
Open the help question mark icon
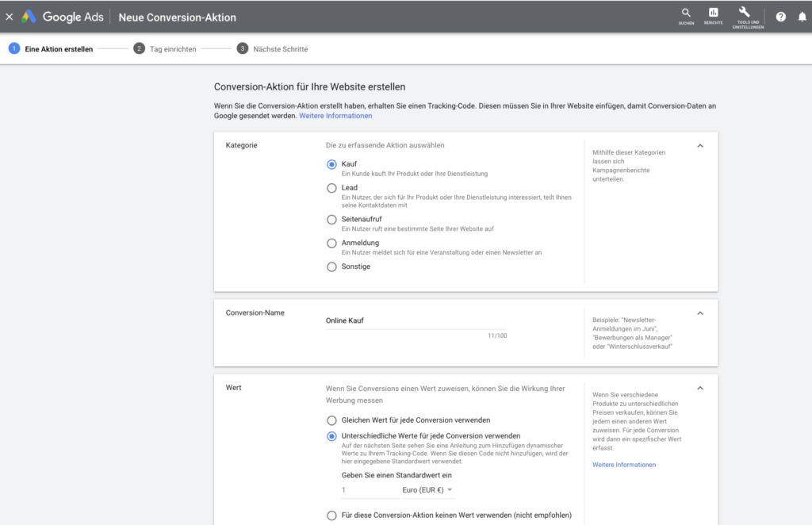click(x=780, y=17)
